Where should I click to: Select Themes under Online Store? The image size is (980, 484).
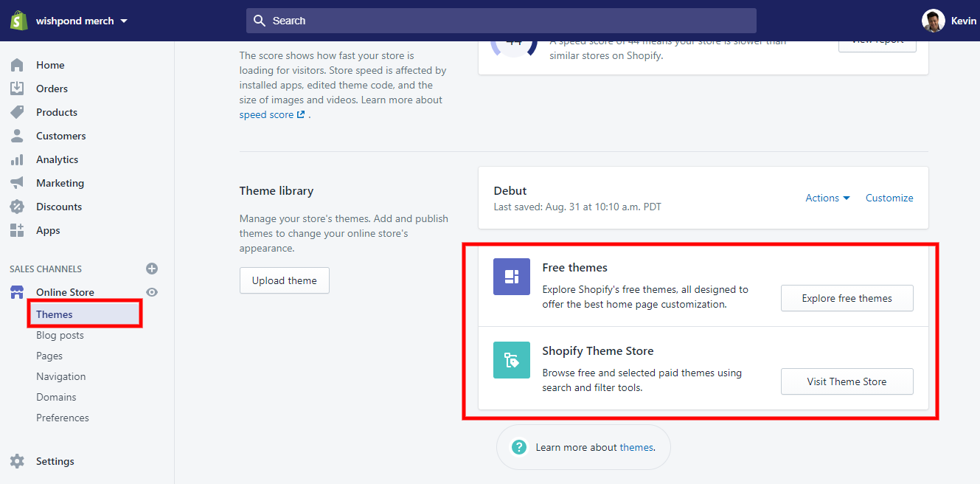pyautogui.click(x=55, y=314)
